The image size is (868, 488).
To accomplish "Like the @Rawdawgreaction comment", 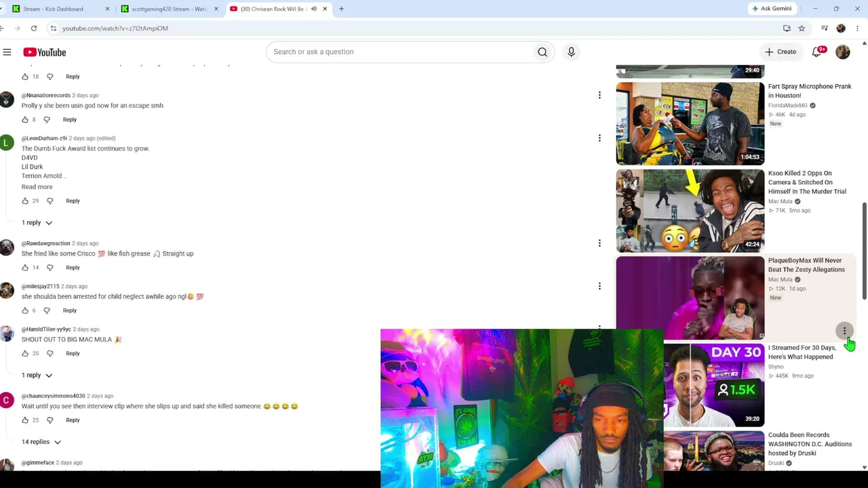I will 25,268.
